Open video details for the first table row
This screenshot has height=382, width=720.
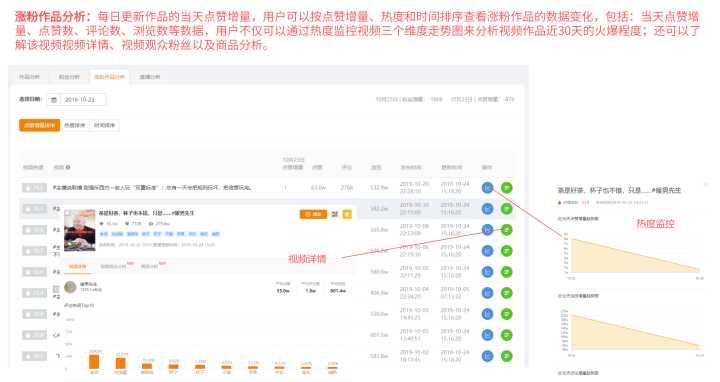point(506,188)
